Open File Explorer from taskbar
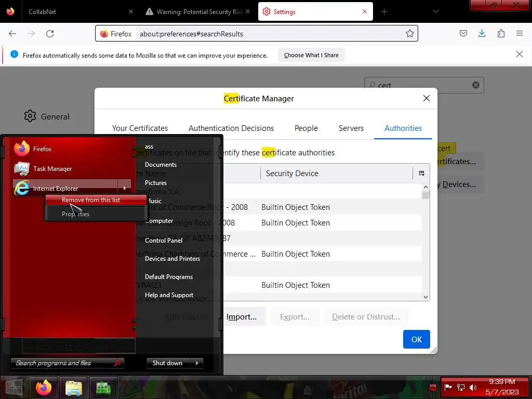 (74, 387)
